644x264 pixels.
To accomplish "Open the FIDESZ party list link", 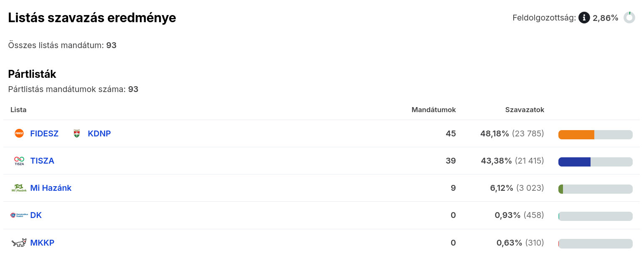I will tap(44, 133).
